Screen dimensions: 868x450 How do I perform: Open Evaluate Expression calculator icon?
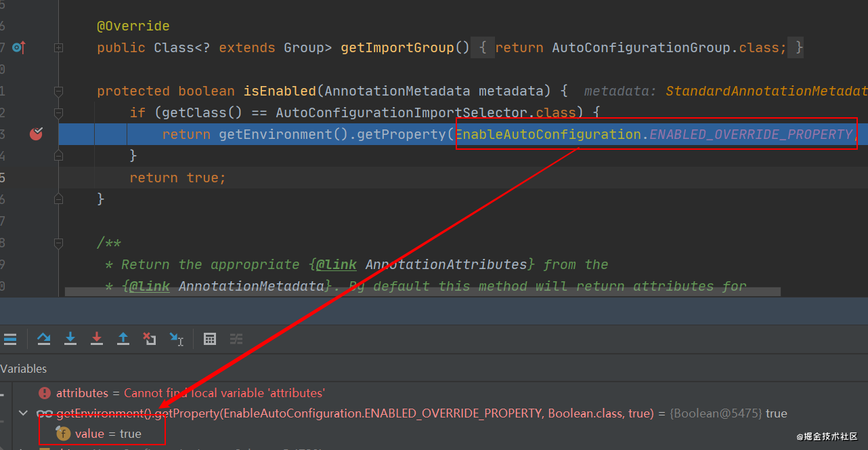click(x=210, y=339)
